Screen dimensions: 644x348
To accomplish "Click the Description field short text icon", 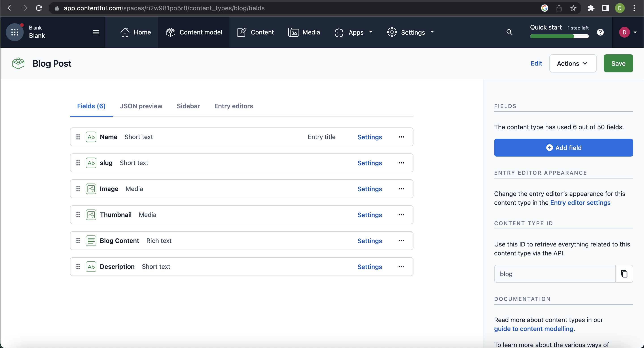I will (x=91, y=267).
